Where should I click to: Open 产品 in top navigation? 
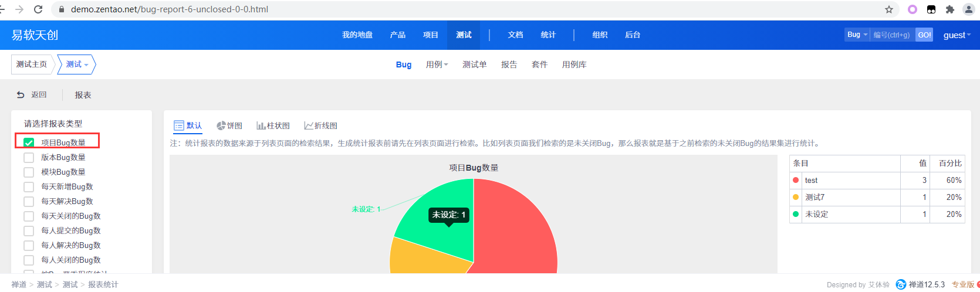pyautogui.click(x=398, y=35)
